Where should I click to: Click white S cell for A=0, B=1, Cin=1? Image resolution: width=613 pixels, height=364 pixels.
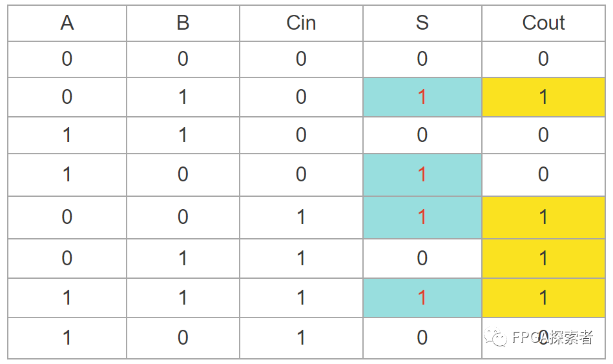[x=422, y=259]
